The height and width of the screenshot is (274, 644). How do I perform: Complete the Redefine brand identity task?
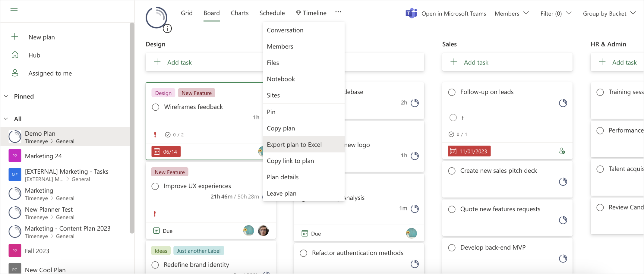[x=155, y=265]
